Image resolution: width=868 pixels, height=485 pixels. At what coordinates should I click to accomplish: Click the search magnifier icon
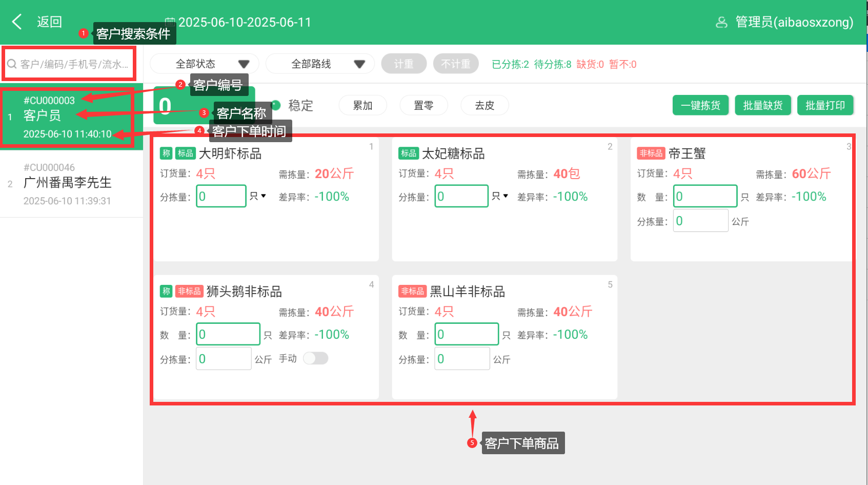tap(12, 64)
